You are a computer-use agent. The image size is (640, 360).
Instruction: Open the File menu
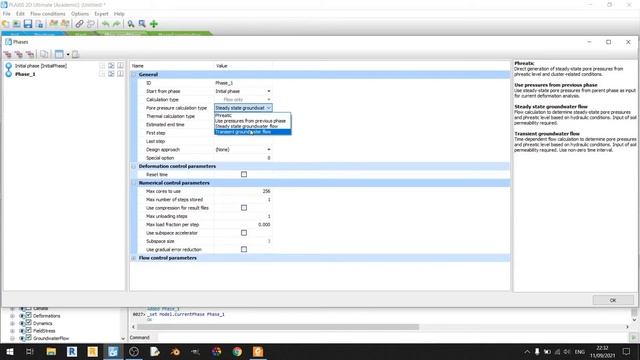(x=7, y=13)
